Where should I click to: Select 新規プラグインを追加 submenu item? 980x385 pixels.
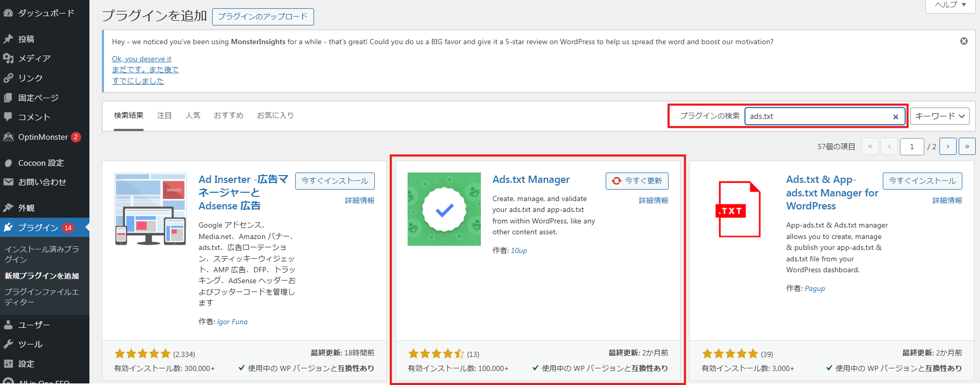42,276
